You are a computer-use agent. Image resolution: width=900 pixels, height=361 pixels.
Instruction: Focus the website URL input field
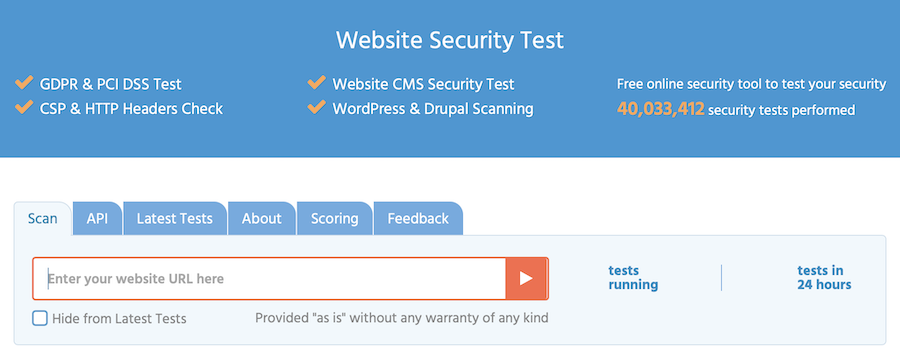[269, 278]
